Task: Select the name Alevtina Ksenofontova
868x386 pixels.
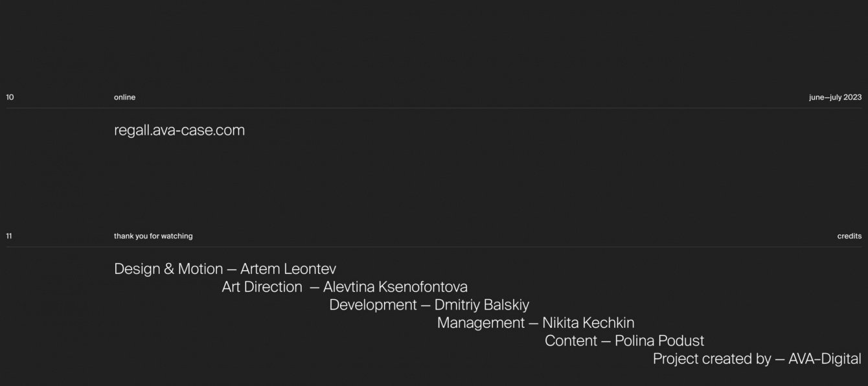Action: point(395,287)
